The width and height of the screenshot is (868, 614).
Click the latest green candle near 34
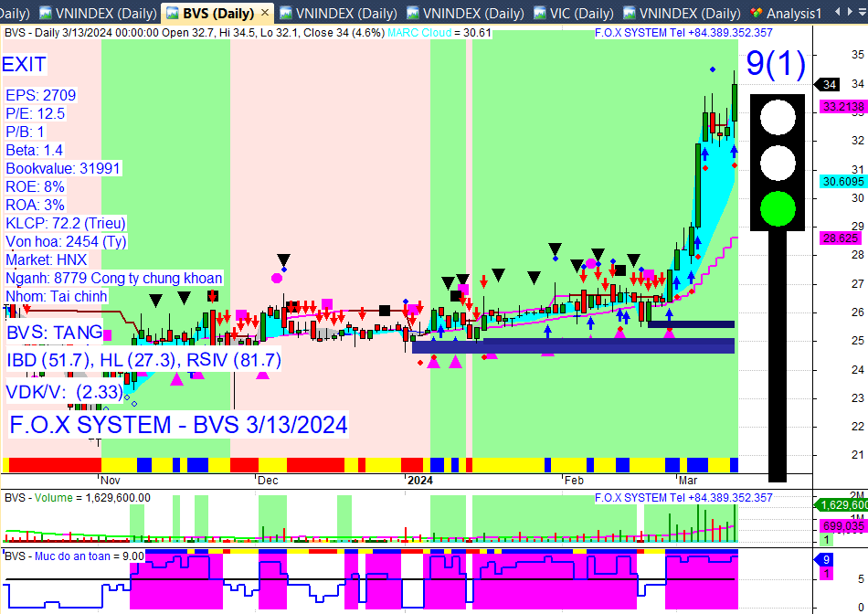coord(735,102)
